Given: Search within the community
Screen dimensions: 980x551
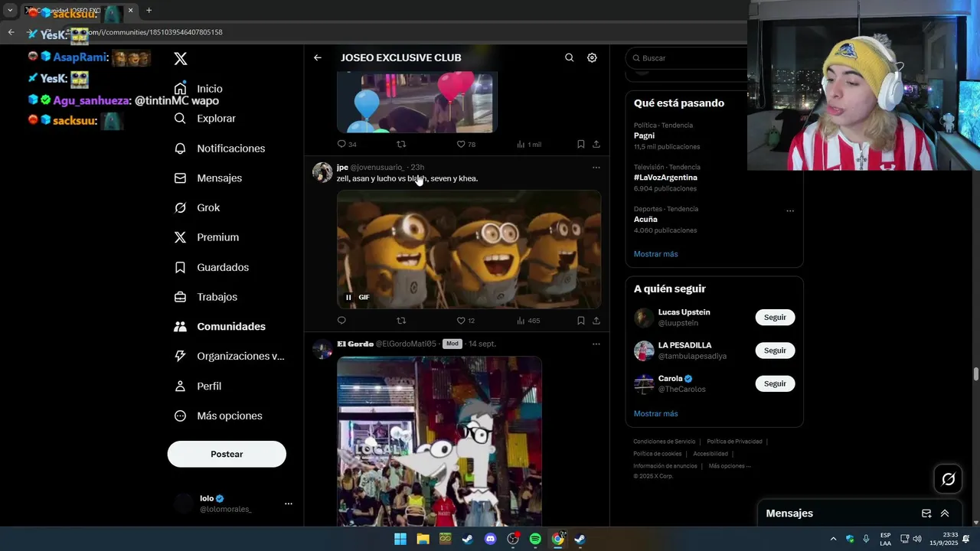Looking at the screenshot, I should click(x=569, y=57).
